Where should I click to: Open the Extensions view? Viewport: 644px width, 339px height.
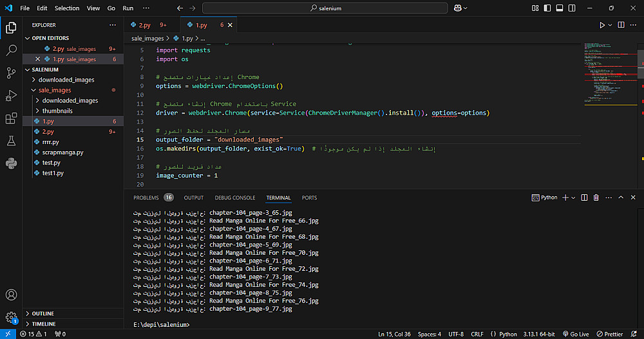coord(11,118)
